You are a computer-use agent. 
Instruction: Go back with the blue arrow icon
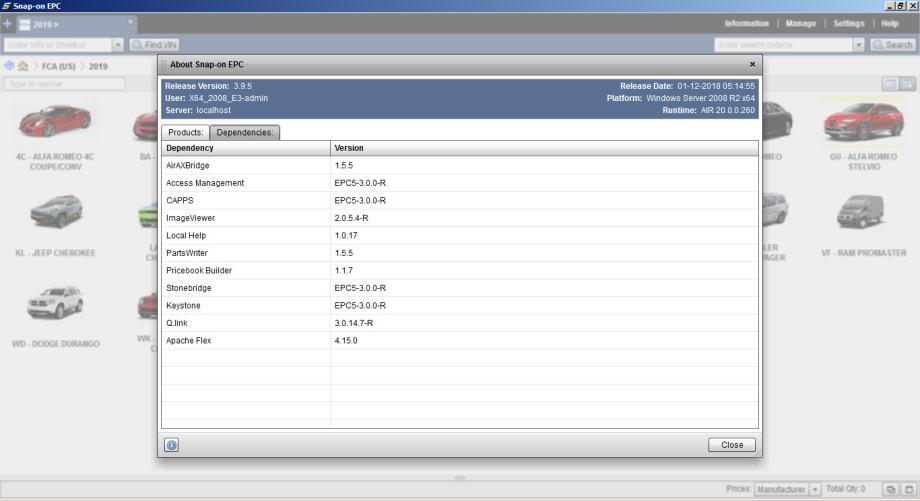click(9, 66)
